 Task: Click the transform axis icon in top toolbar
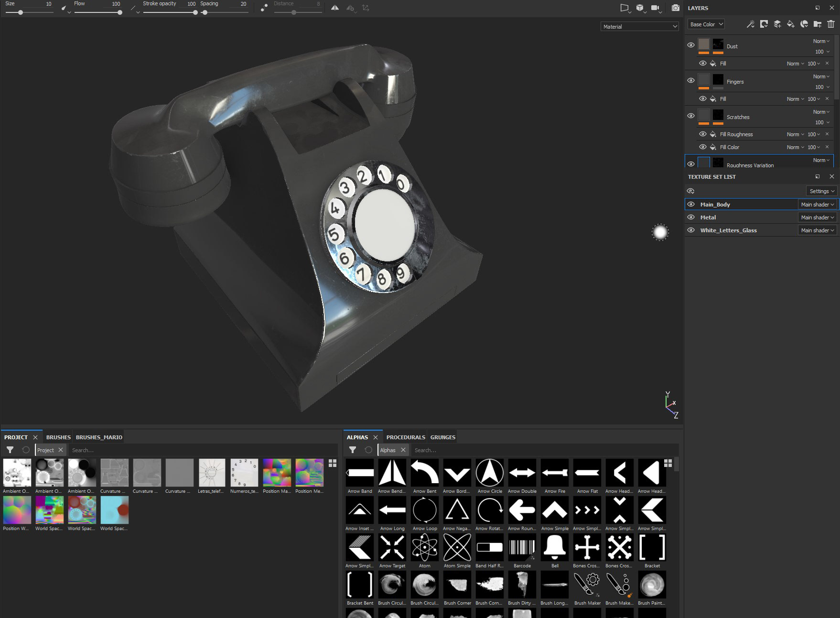point(366,8)
